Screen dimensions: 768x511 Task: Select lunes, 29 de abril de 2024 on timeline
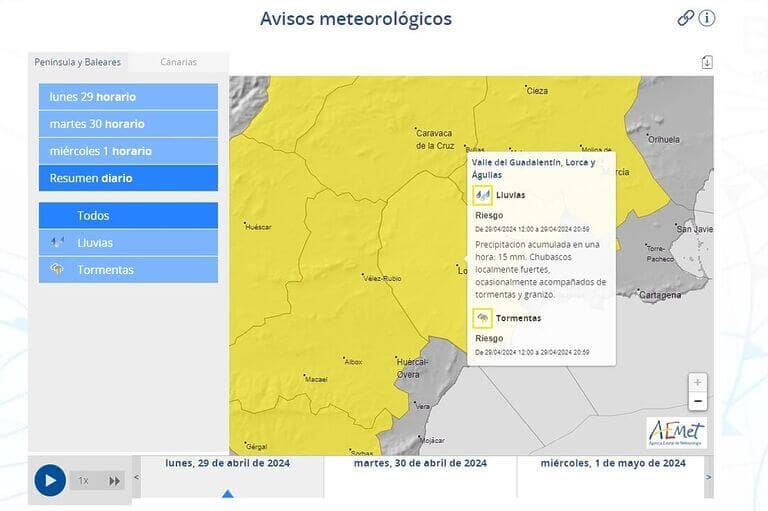pos(228,463)
